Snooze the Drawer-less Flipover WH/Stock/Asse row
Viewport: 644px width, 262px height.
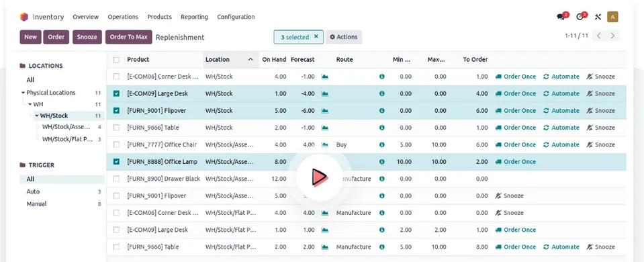point(509,196)
